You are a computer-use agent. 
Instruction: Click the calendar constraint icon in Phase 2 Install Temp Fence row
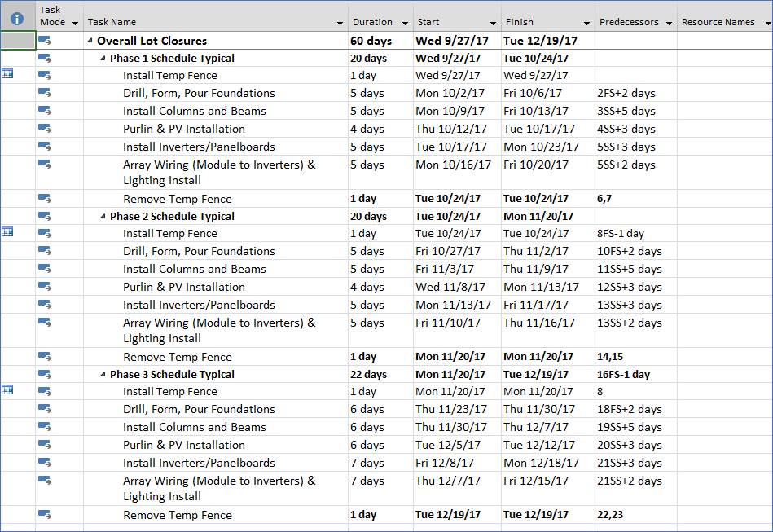(7, 232)
